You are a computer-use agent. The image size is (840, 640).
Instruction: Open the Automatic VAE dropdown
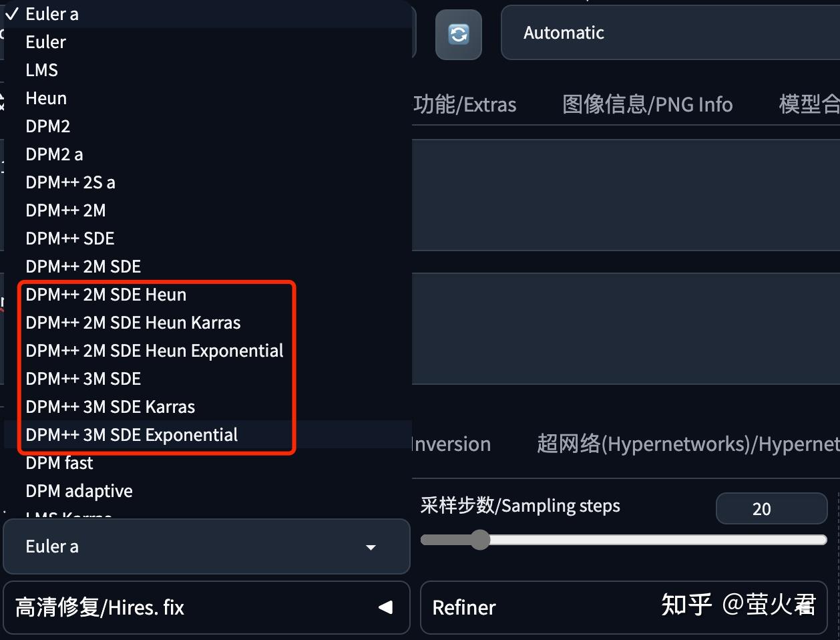point(668,32)
